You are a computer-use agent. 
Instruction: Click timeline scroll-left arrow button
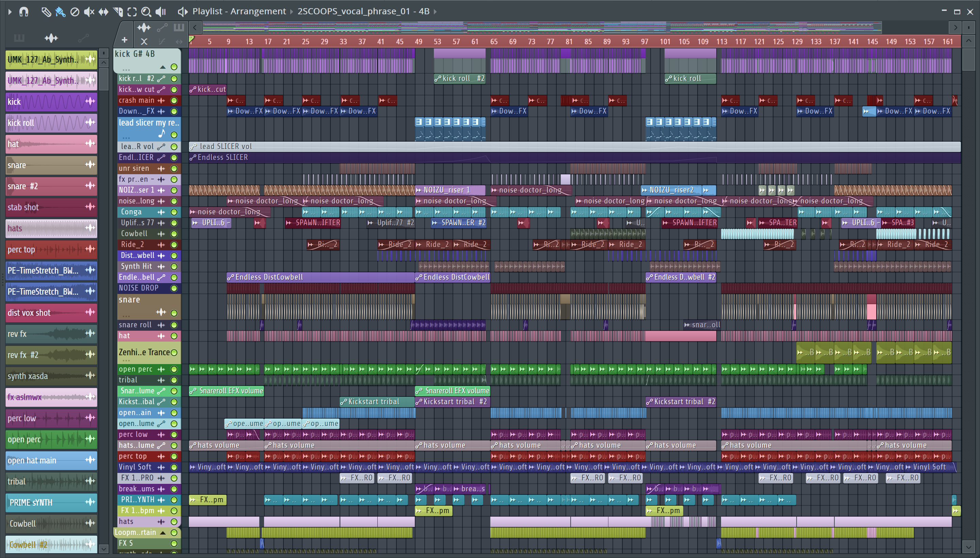[x=195, y=27]
